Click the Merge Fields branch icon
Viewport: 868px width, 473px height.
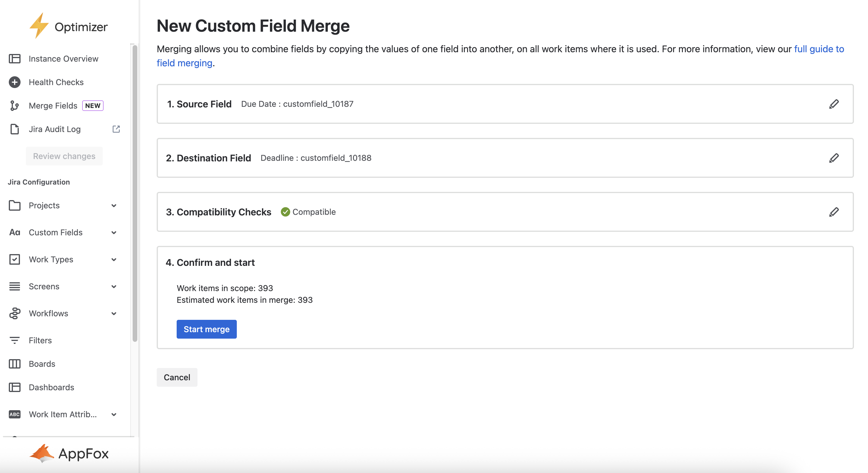pyautogui.click(x=14, y=106)
